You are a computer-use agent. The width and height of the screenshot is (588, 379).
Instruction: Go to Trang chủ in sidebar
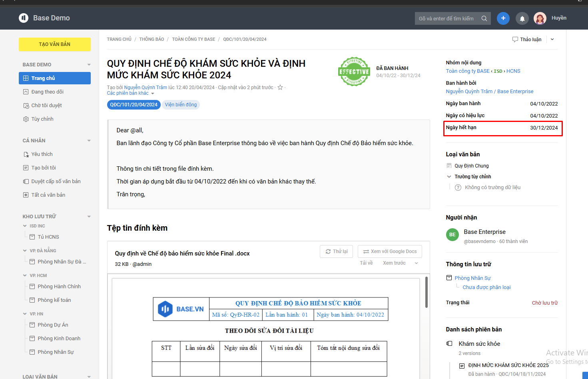click(55, 78)
